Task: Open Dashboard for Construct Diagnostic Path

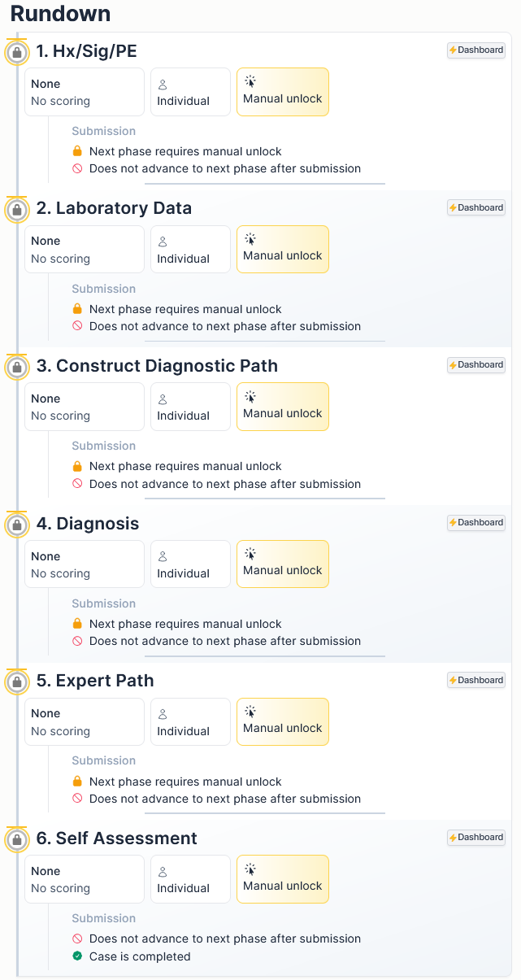Action: [476, 365]
